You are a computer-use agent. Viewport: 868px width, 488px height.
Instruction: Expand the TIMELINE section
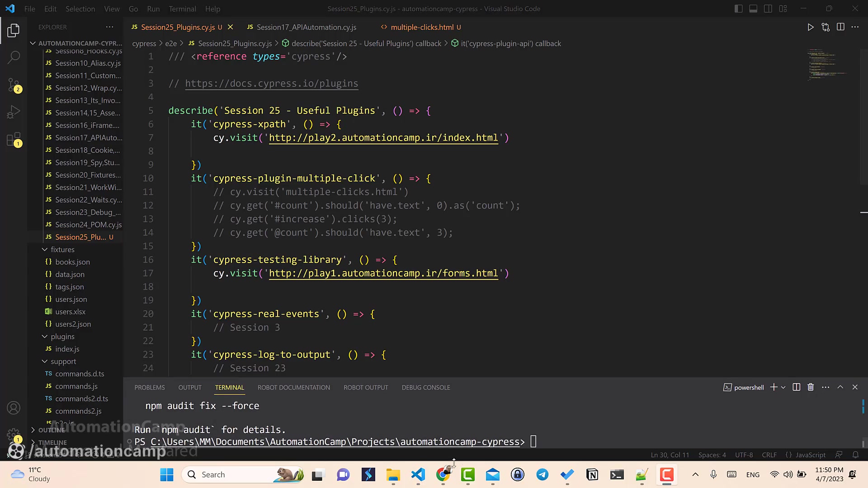pos(52,442)
